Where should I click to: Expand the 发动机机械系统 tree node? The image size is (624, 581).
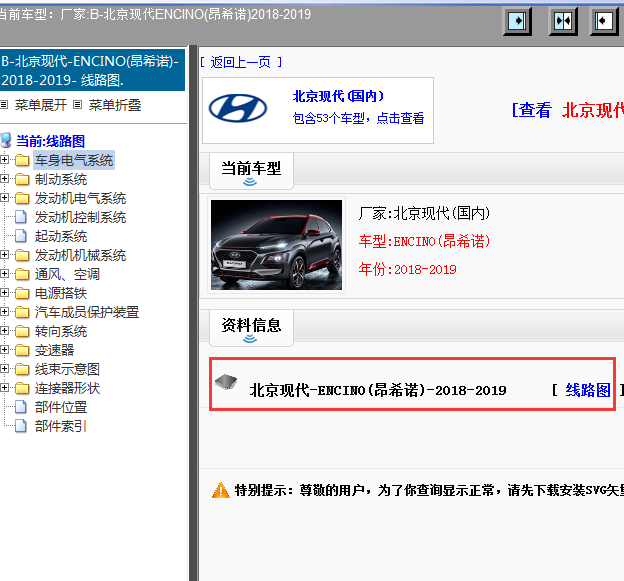pyautogui.click(x=4, y=255)
